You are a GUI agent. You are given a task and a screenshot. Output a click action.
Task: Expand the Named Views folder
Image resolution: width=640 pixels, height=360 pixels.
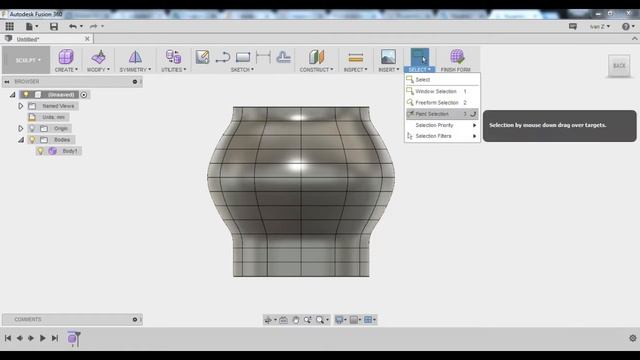click(x=20, y=106)
